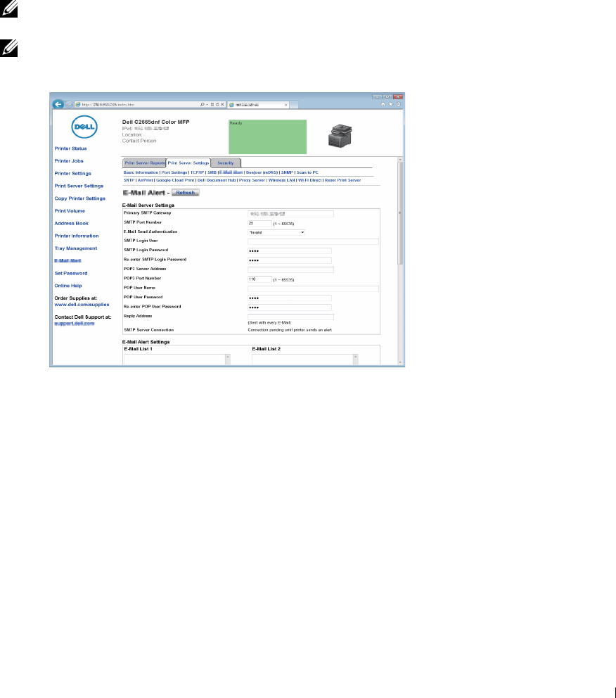Click the stop X icon in address bar
616x698 pixels.
coord(222,105)
